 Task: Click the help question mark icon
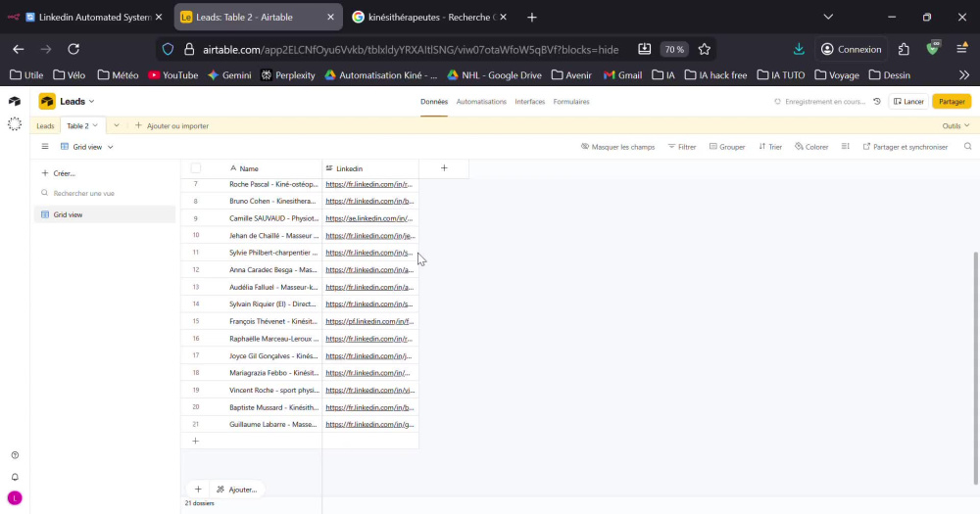[x=15, y=455]
